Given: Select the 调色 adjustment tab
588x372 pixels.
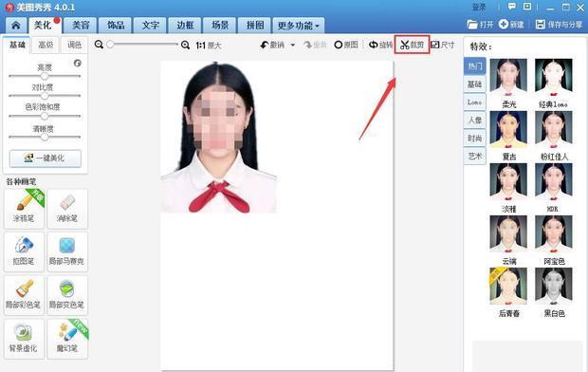Looking at the screenshot, I should [74, 45].
